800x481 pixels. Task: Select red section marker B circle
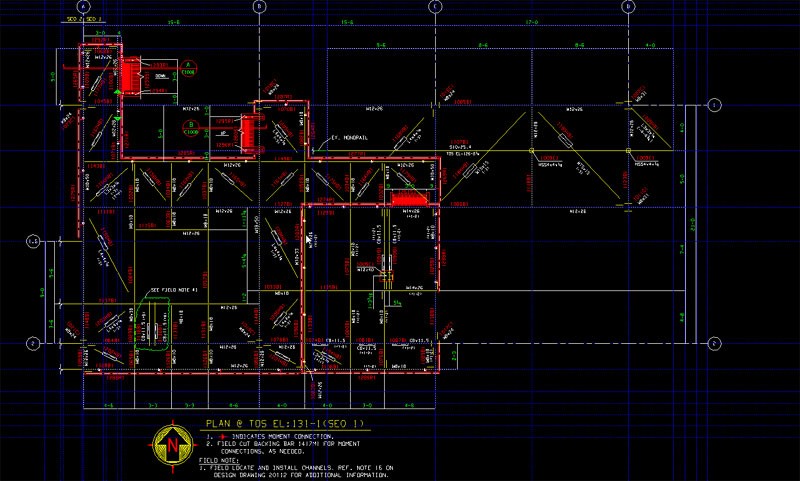[x=189, y=124]
